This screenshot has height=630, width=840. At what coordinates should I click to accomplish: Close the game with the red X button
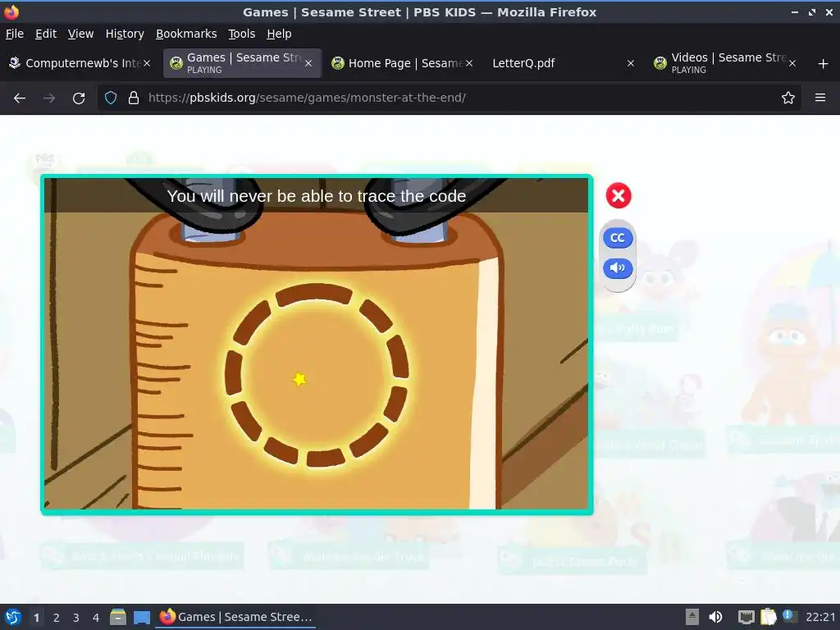coord(619,195)
